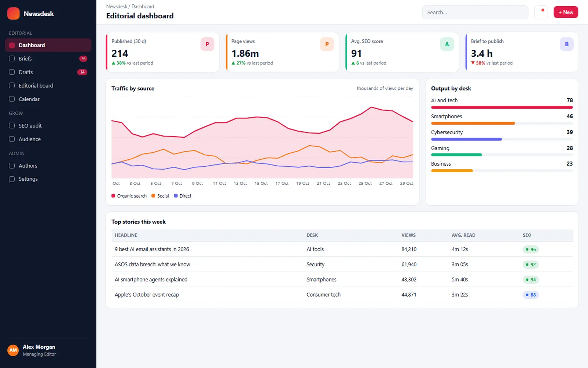Open story 'AI smartphone agents explained'

[x=151, y=279]
